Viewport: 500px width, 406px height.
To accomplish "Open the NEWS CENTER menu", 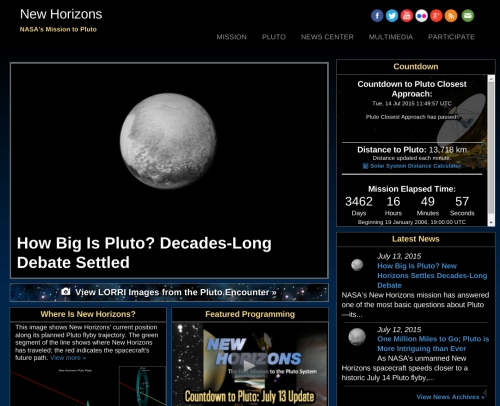I will click(x=327, y=37).
